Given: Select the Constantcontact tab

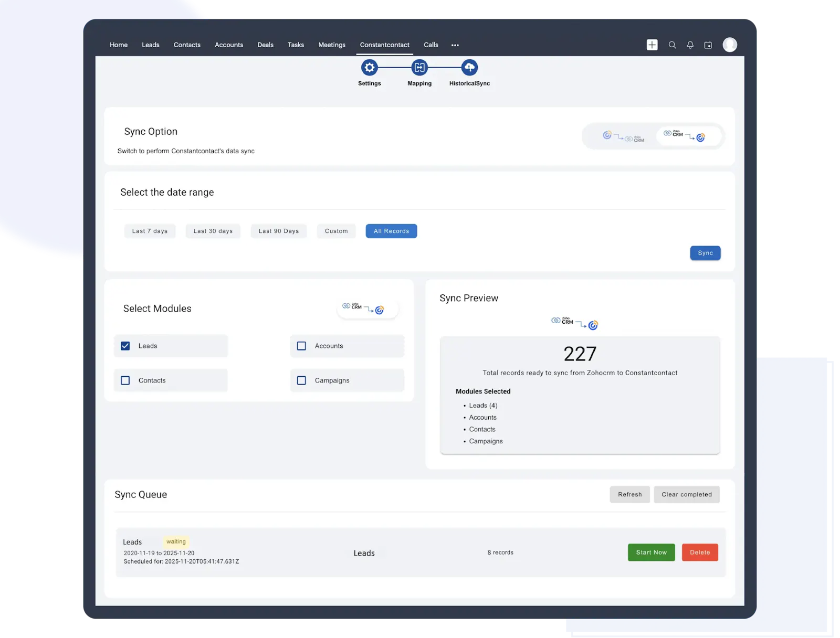Looking at the screenshot, I should click(384, 45).
